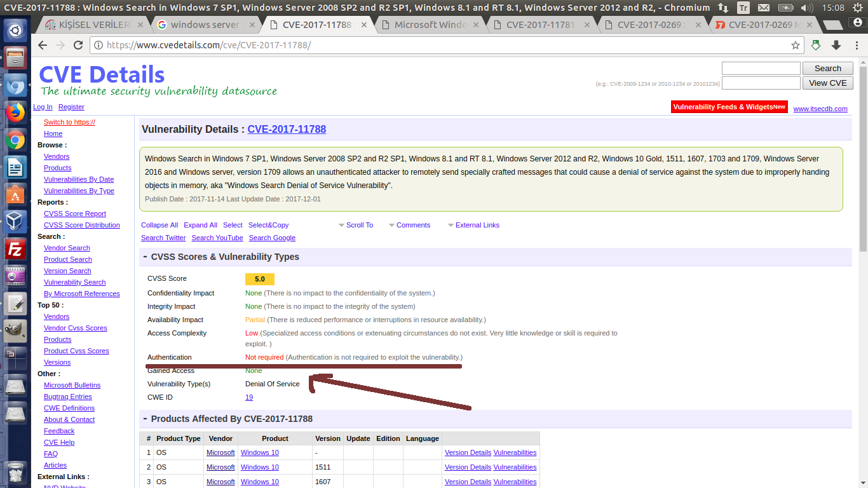The image size is (868, 488).
Task: Click the 5.0 CVSS score badge
Action: [x=260, y=279]
